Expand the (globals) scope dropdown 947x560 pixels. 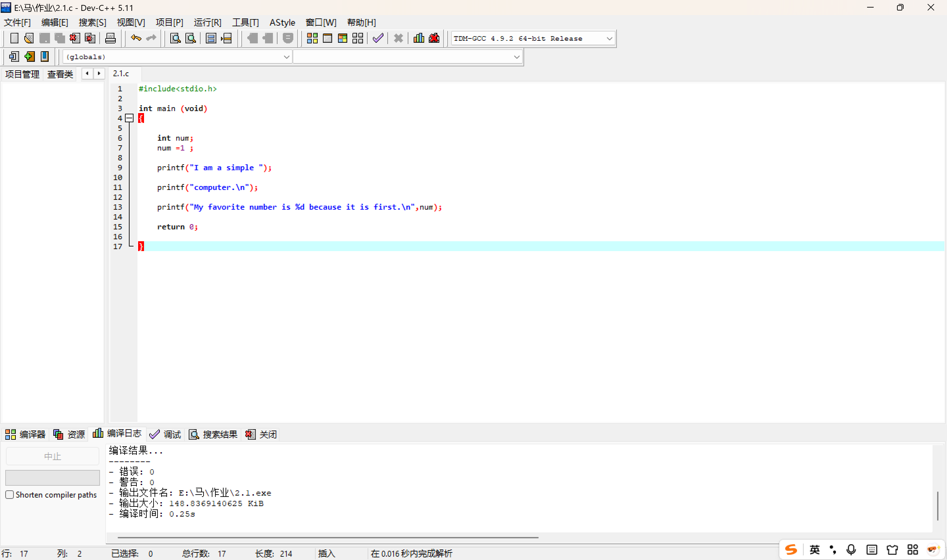[x=286, y=57]
